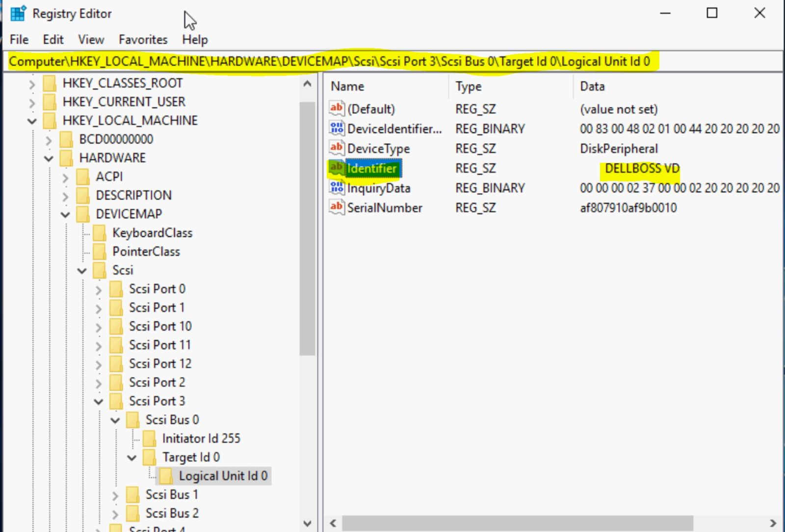Expand the Scsi Bus 1 branch

point(115,495)
